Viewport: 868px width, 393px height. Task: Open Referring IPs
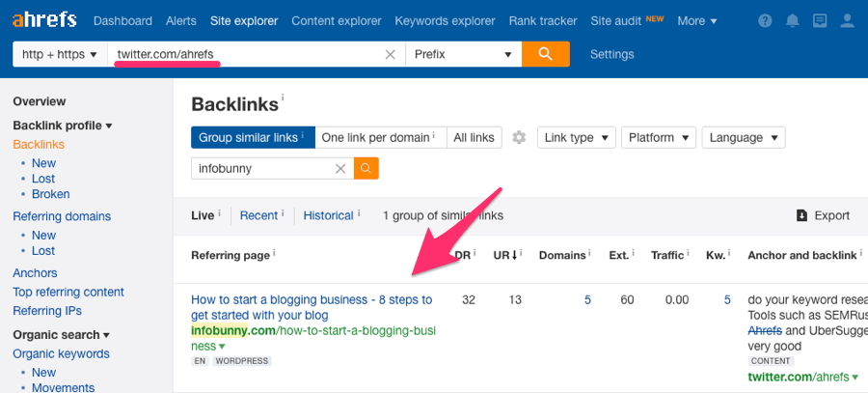(x=47, y=310)
